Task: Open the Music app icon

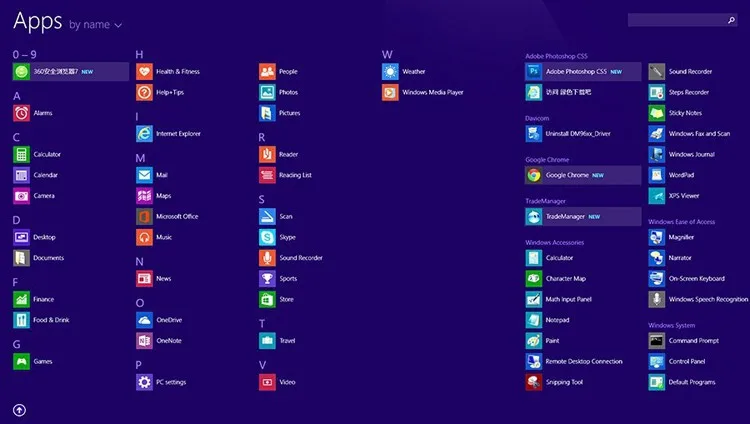Action: pos(144,237)
